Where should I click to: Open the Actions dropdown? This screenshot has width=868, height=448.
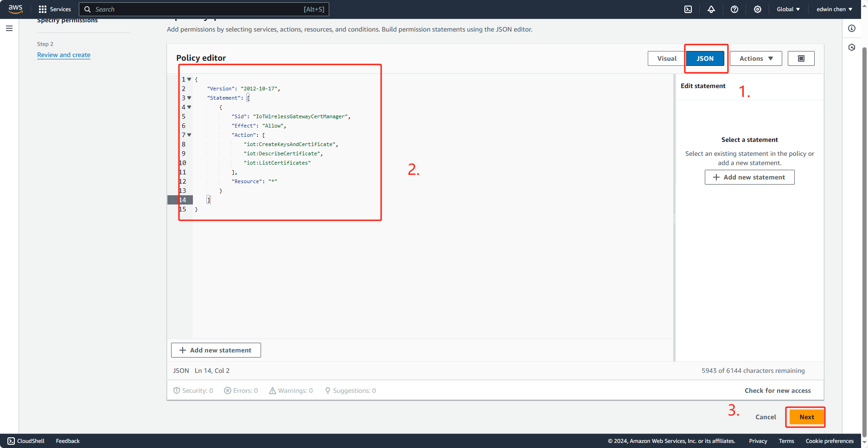(x=756, y=58)
